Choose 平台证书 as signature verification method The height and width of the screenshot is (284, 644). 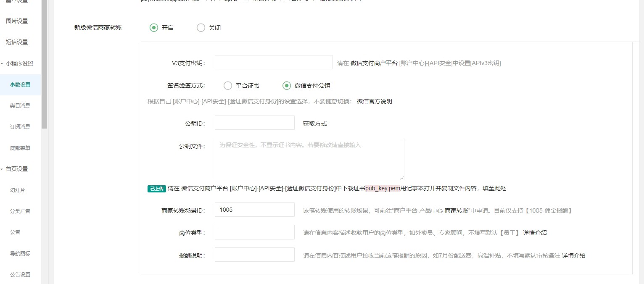pyautogui.click(x=242, y=86)
